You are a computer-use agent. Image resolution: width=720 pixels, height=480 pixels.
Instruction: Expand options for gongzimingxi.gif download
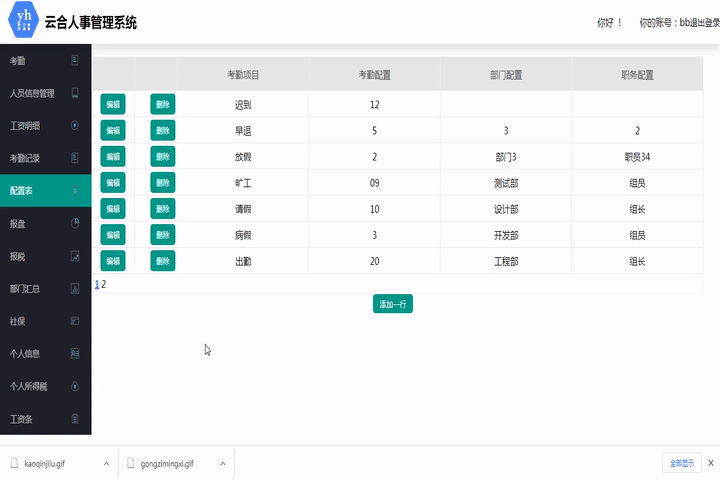tap(223, 464)
